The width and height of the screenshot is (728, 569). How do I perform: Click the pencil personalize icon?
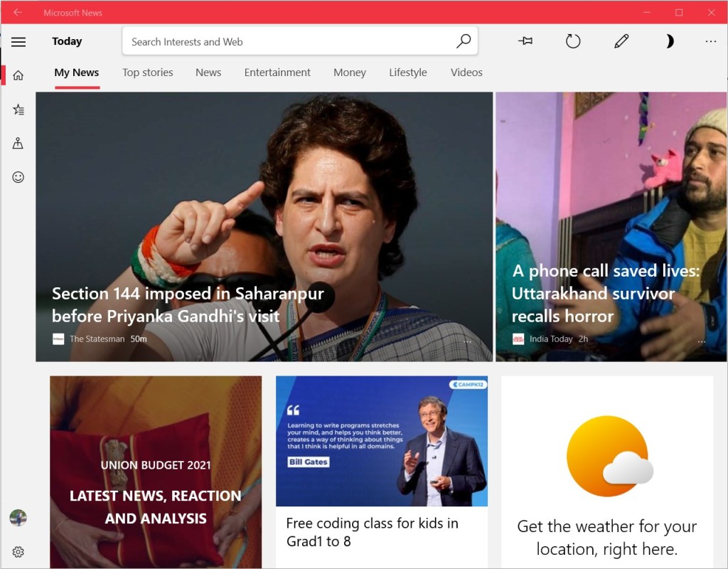point(621,41)
